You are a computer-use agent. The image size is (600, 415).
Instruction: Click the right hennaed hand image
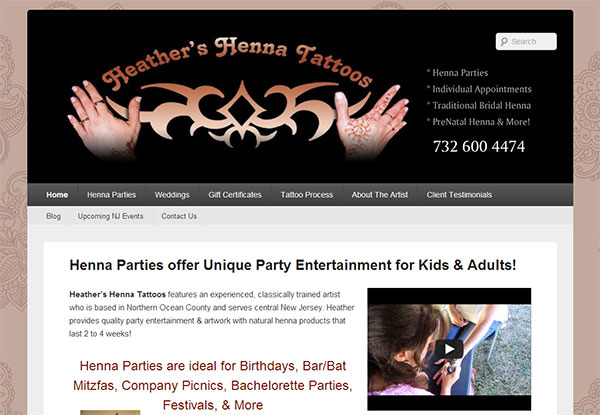coord(371,122)
